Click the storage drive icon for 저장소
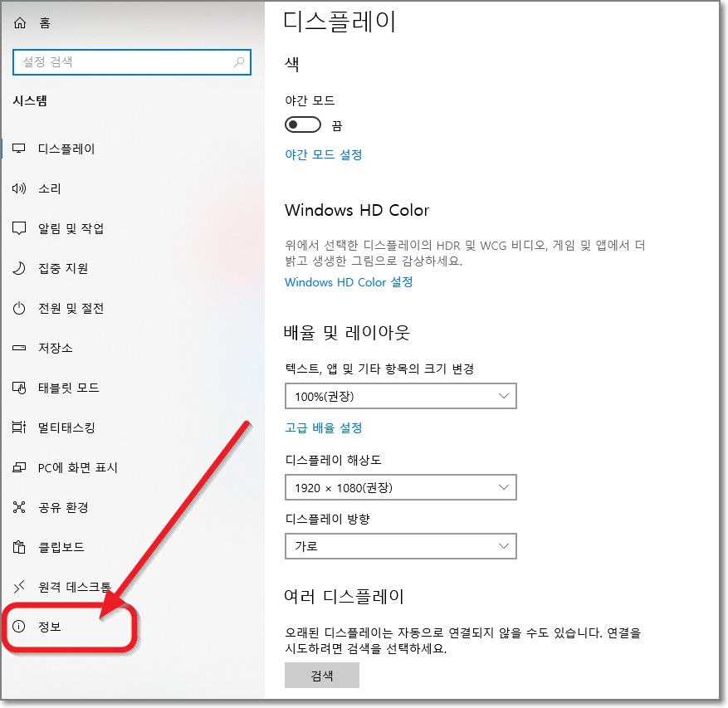Viewport: 728px width, 708px height. (x=19, y=348)
